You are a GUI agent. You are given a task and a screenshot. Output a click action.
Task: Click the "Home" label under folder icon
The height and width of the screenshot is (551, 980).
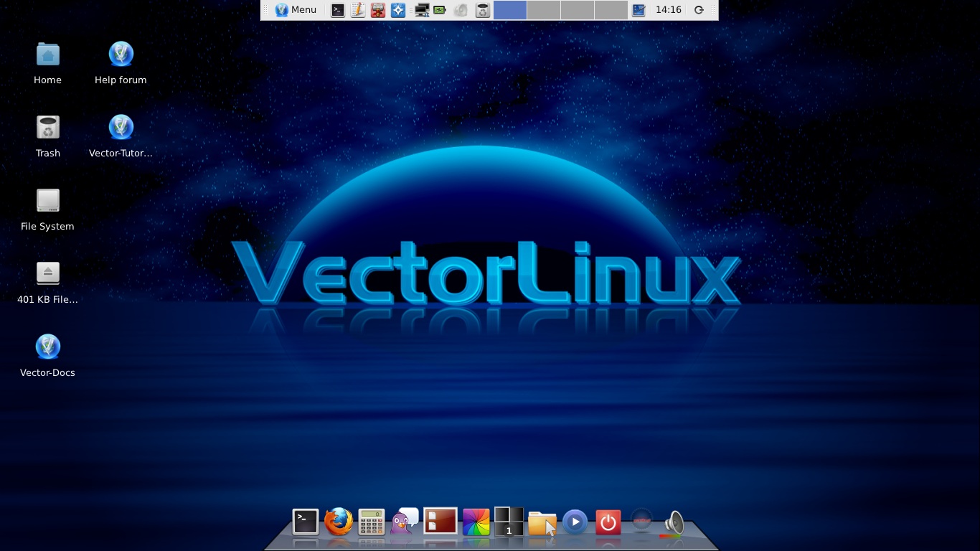[x=47, y=80]
